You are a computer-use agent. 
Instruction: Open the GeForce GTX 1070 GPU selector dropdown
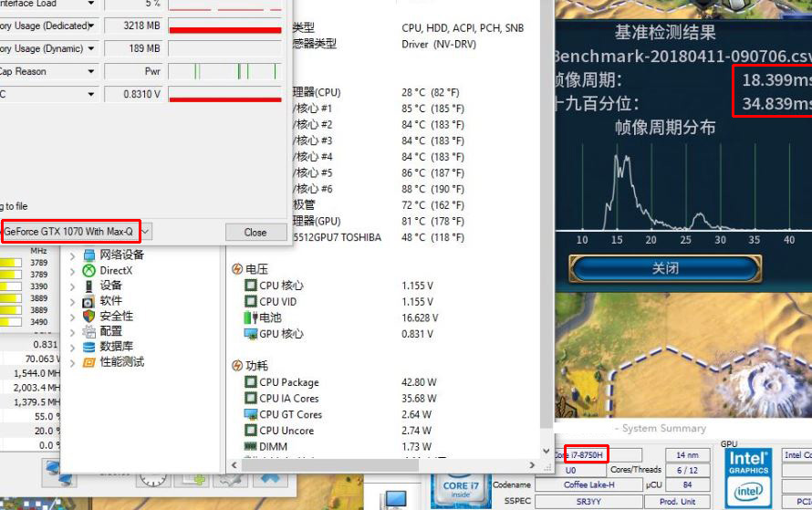click(146, 232)
